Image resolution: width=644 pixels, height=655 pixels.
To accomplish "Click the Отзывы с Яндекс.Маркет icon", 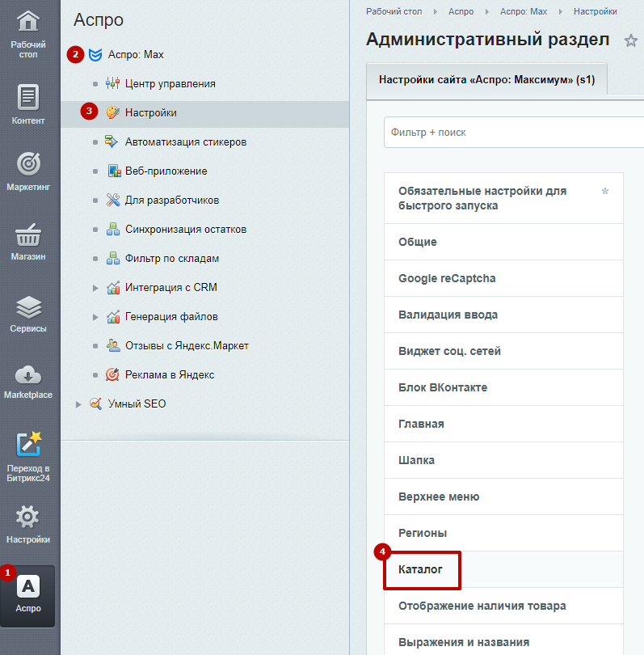I will (113, 345).
